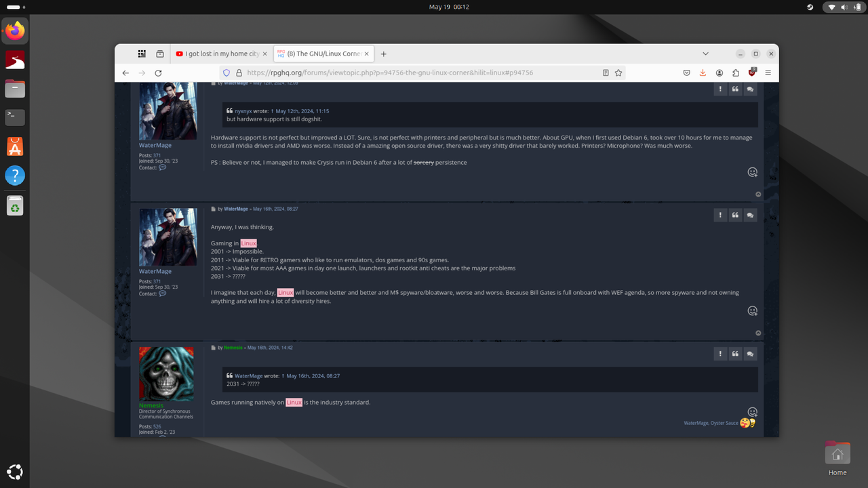Click the uBlock Origin extension icon
The width and height of the screenshot is (868, 488).
[752, 72]
